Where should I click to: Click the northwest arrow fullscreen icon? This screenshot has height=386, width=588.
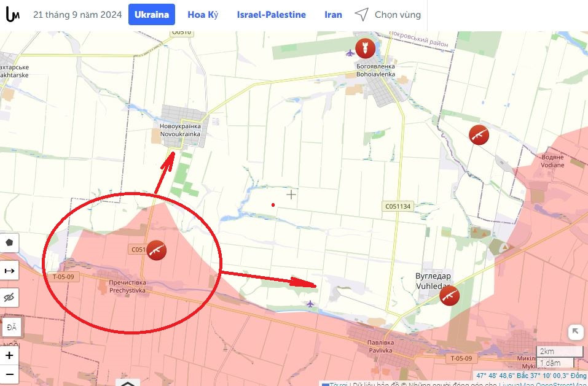575,331
